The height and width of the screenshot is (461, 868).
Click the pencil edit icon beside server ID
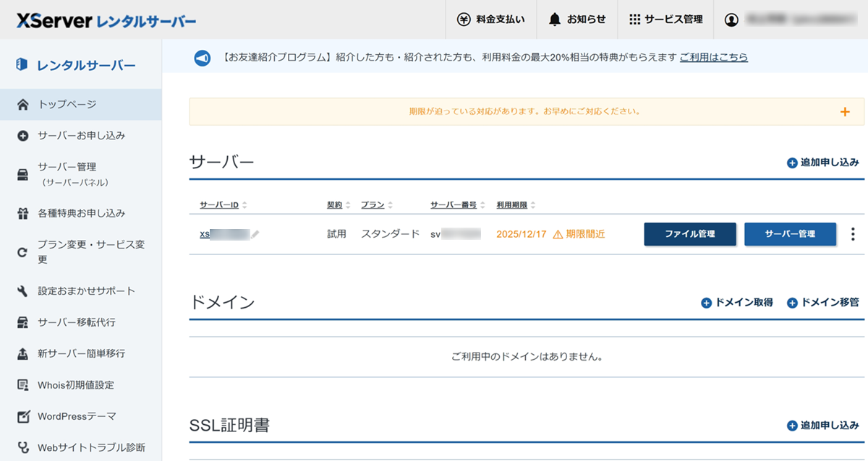[255, 234]
